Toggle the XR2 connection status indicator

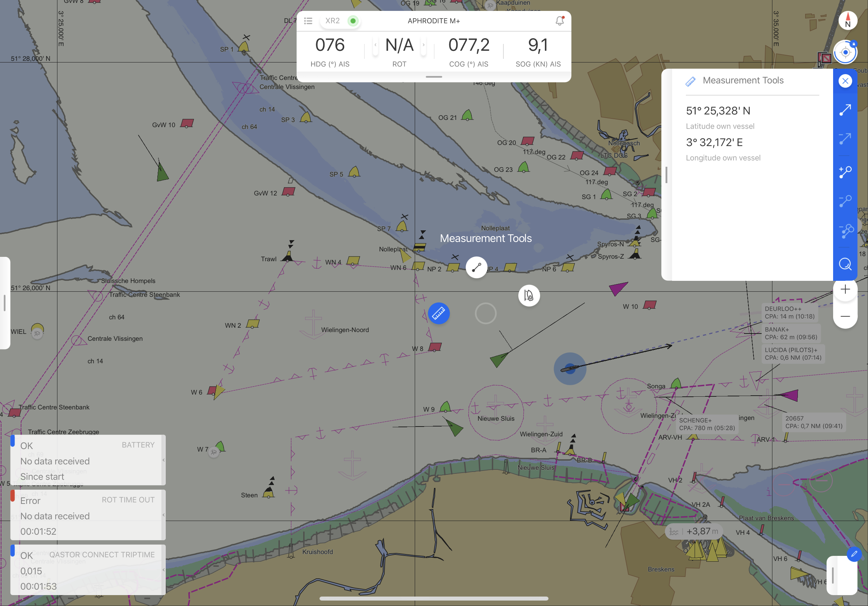point(352,21)
